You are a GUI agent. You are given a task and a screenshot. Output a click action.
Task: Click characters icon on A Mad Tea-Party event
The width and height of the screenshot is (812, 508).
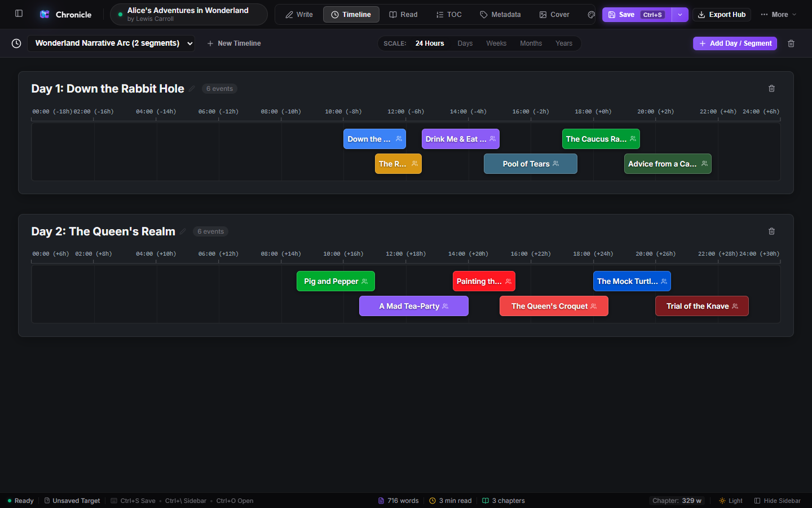coord(445,306)
